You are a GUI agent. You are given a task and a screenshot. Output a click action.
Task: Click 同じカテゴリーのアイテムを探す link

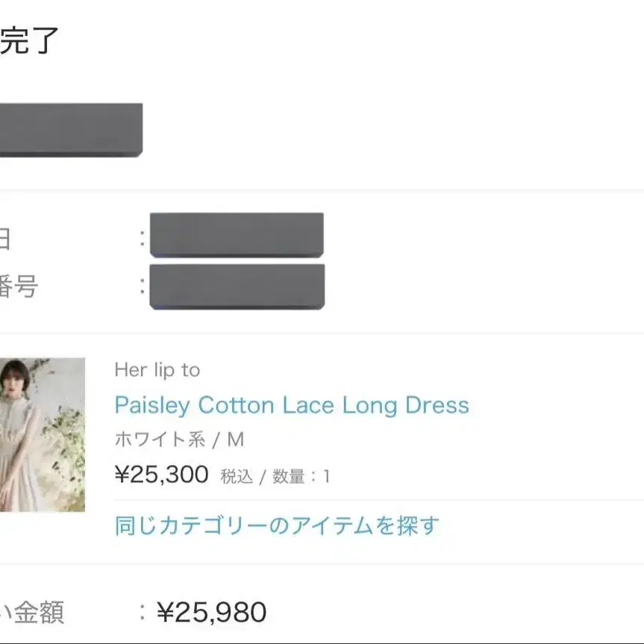277,525
